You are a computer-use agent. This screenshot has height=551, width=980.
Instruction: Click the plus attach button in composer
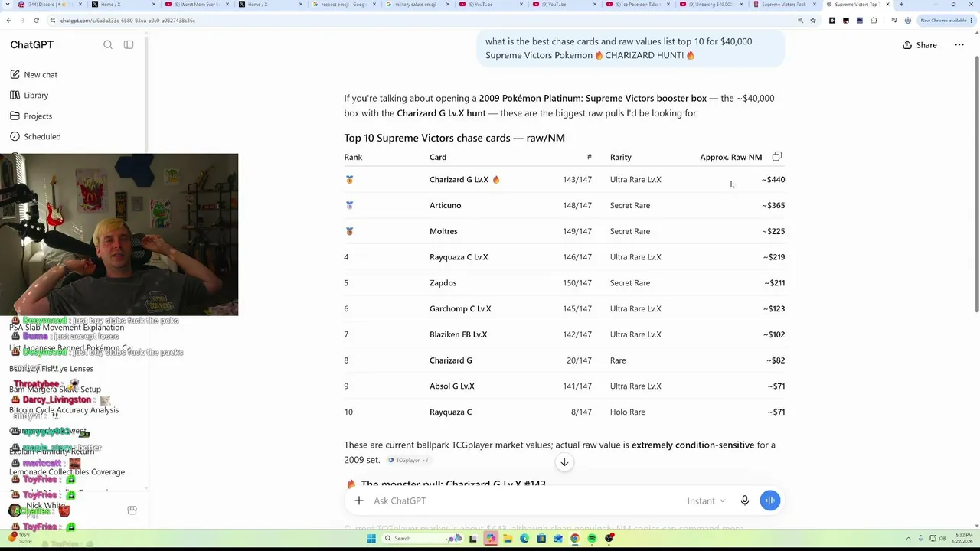(358, 500)
